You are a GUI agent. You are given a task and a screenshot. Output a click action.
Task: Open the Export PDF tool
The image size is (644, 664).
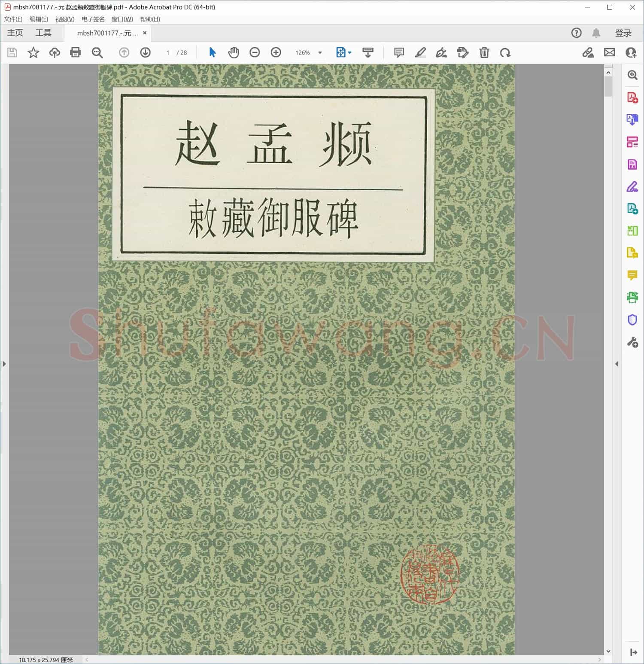click(x=632, y=119)
